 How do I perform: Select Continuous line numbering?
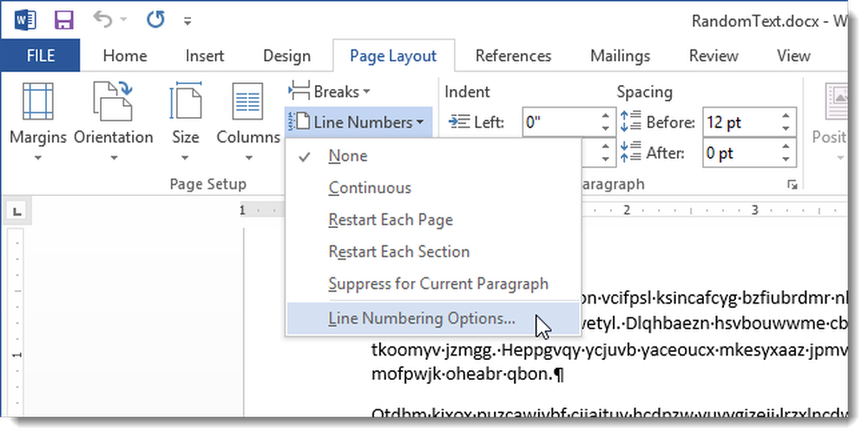(x=433, y=188)
